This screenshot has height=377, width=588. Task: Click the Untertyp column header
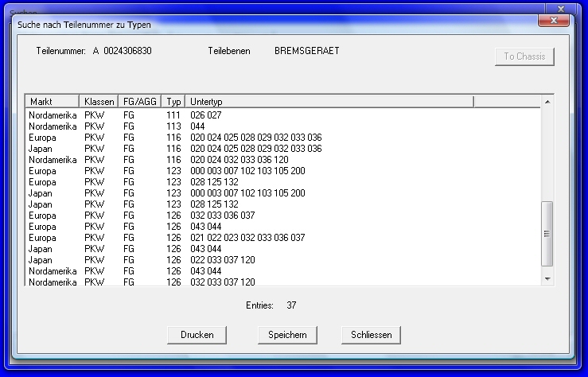click(329, 102)
